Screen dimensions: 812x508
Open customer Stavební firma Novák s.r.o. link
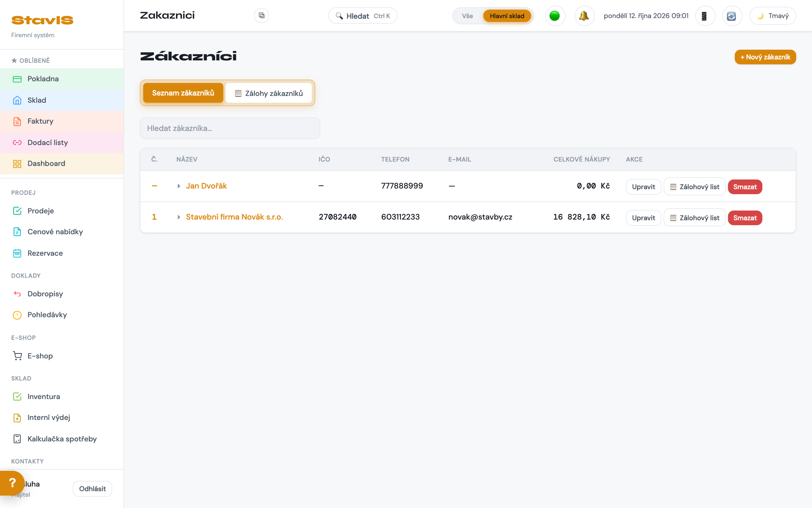(x=234, y=217)
